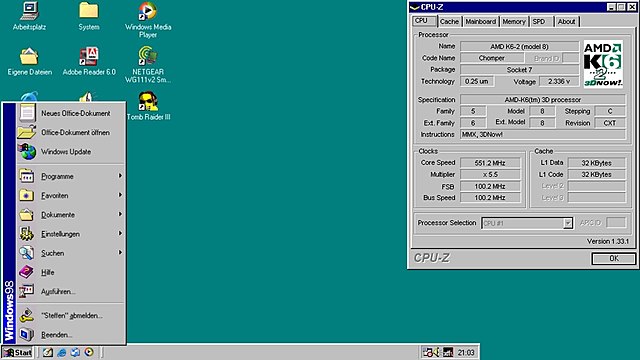Launch Adobe Reader 6.0 shortcut

click(x=89, y=62)
